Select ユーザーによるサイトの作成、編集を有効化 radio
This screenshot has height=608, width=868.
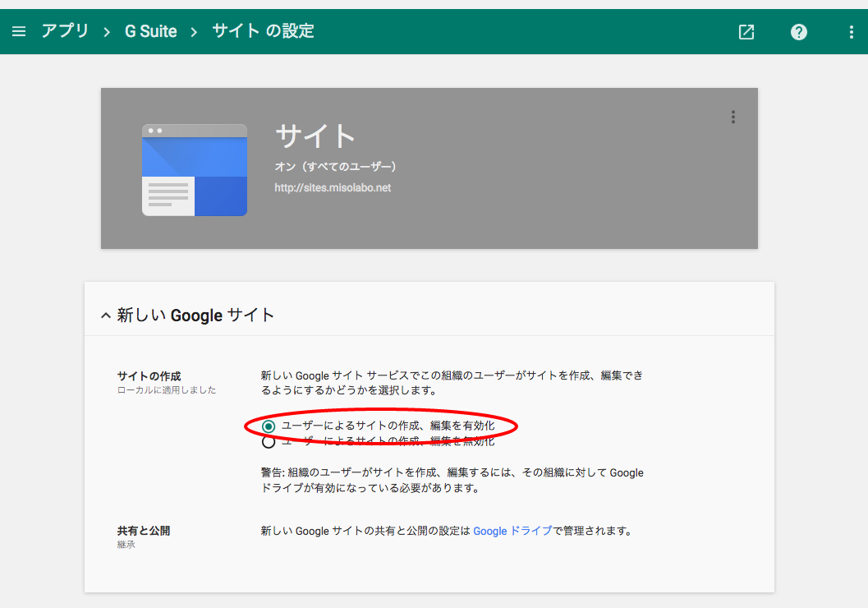(x=269, y=426)
